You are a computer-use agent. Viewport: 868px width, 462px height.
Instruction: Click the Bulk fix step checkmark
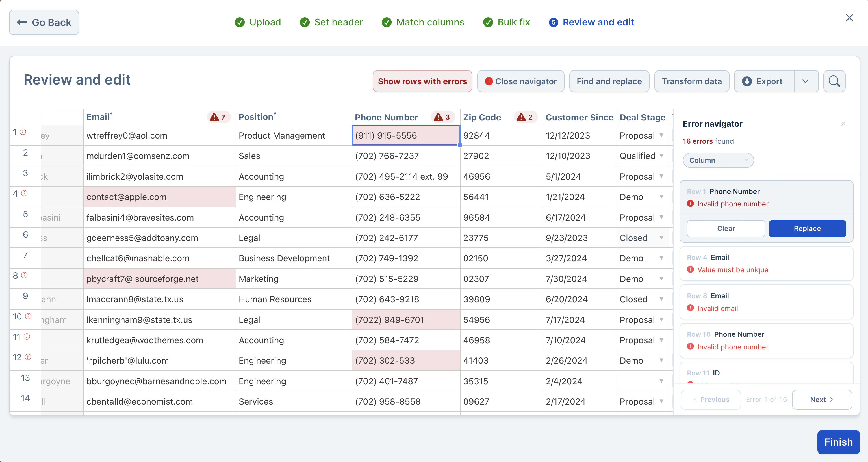click(x=488, y=22)
